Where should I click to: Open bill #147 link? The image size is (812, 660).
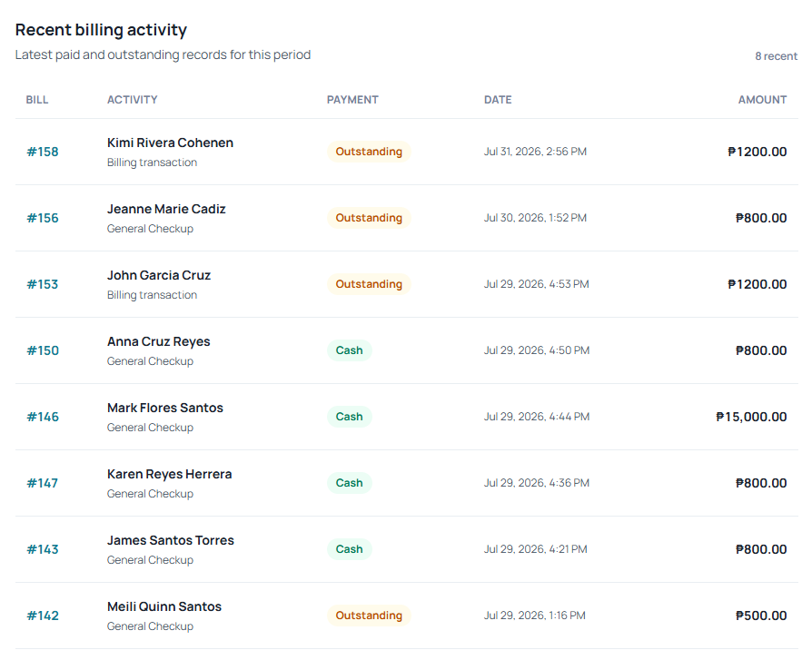point(43,483)
